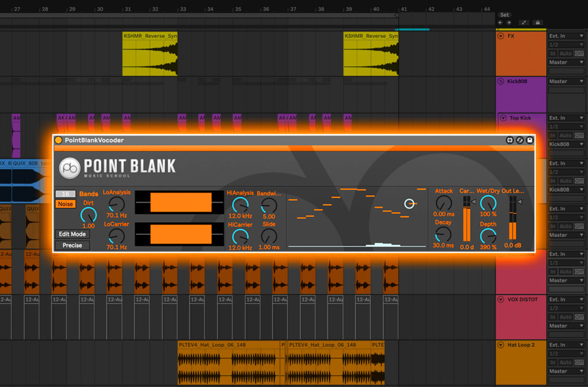588x387 pixels.
Task: Toggle the PointBlankVocoder device activator
Action: 59,140
